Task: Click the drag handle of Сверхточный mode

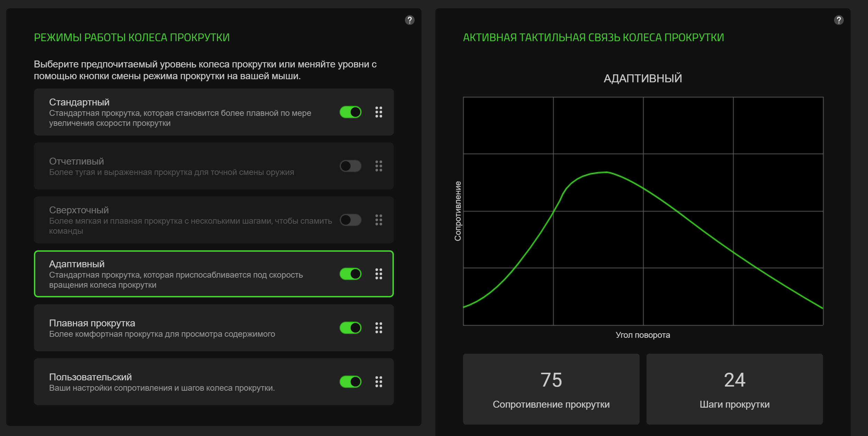Action: click(379, 220)
